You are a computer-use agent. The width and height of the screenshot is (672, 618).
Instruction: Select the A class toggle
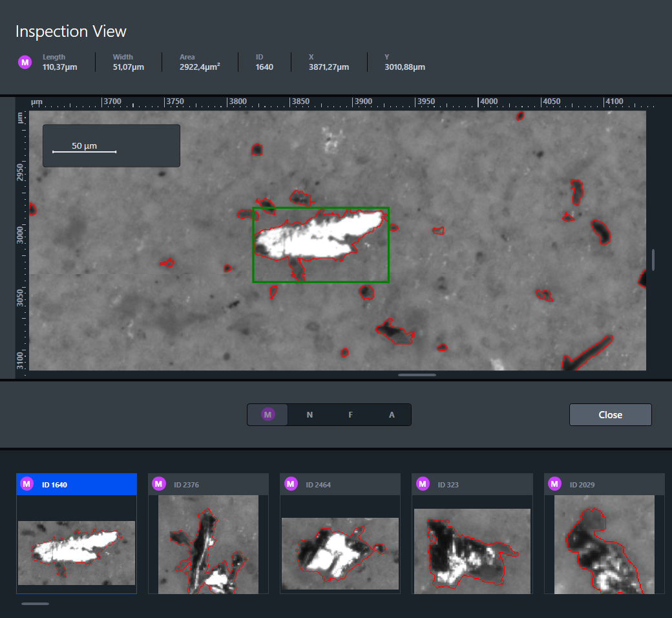(x=392, y=415)
